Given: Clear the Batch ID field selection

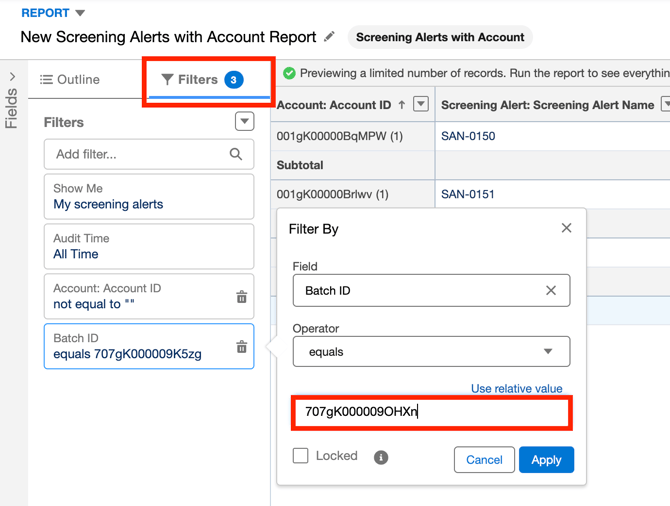Looking at the screenshot, I should coord(551,291).
